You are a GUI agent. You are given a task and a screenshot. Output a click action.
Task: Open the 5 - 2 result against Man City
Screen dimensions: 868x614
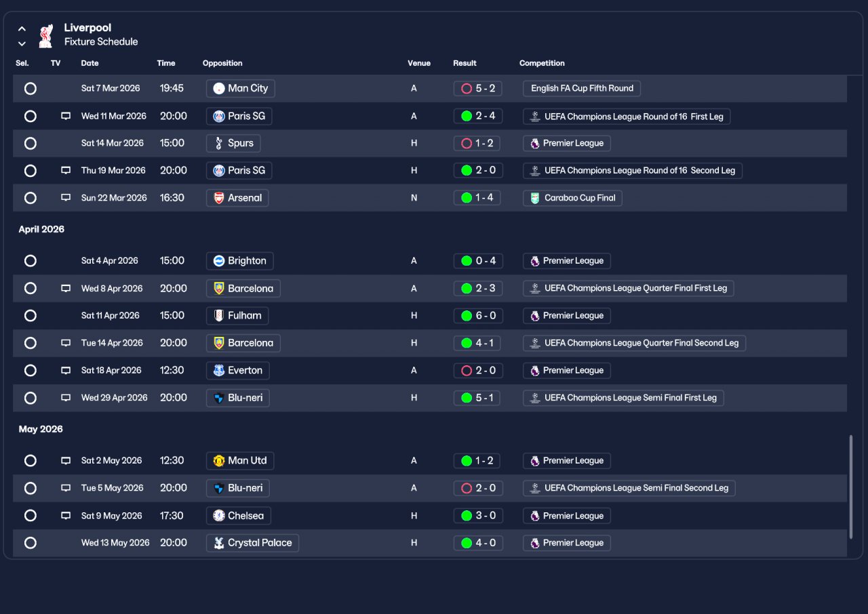coord(478,88)
